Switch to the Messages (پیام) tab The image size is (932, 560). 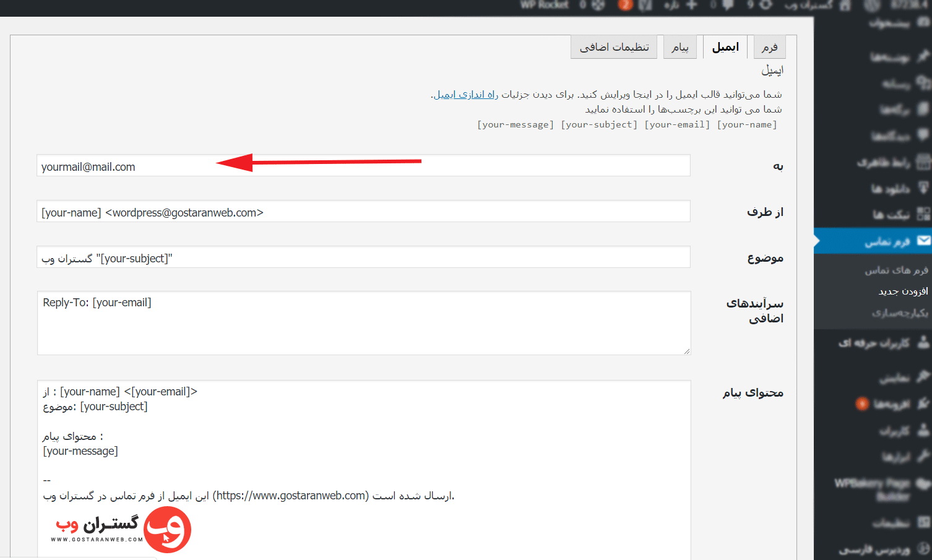pos(680,47)
